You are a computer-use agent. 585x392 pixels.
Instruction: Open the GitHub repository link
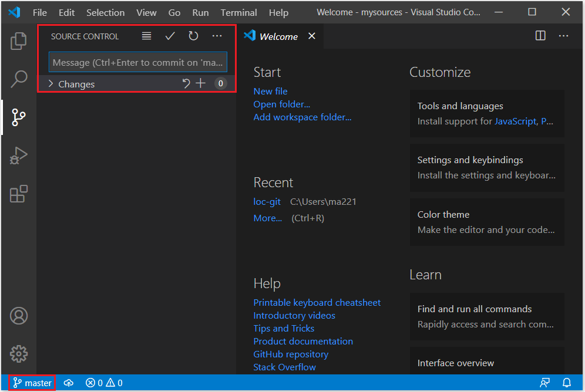point(291,354)
